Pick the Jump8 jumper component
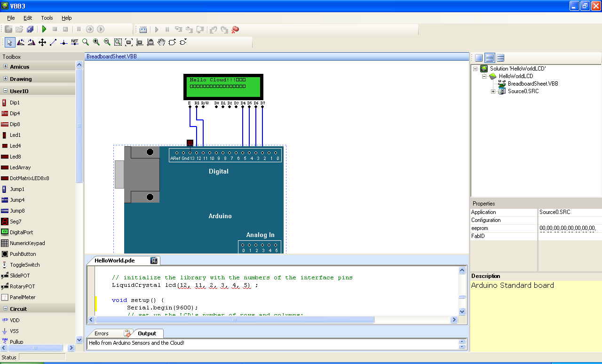The width and height of the screenshot is (602, 364). pyautogui.click(x=17, y=211)
